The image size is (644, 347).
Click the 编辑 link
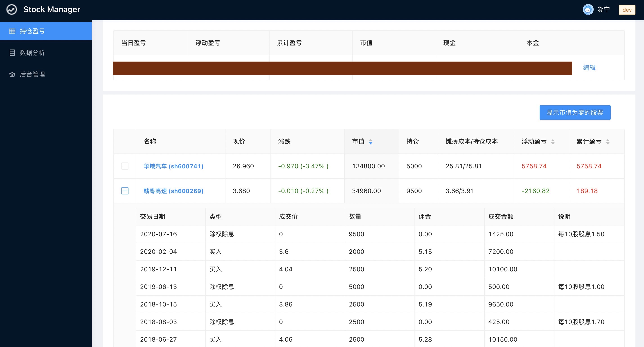click(x=589, y=68)
